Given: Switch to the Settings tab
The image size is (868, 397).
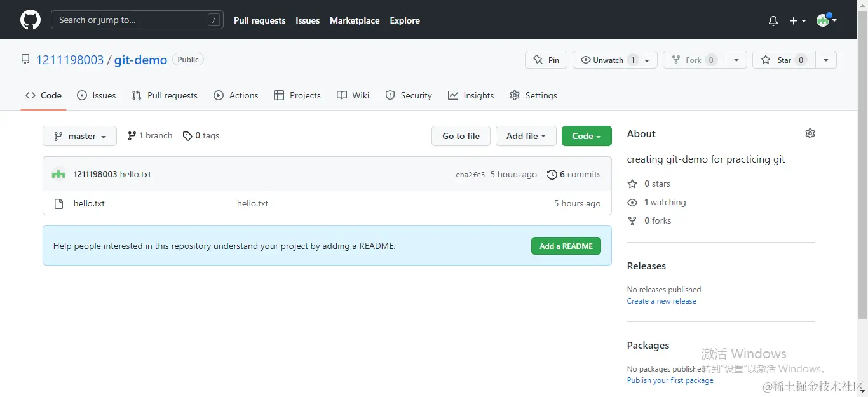Looking at the screenshot, I should click(x=533, y=95).
